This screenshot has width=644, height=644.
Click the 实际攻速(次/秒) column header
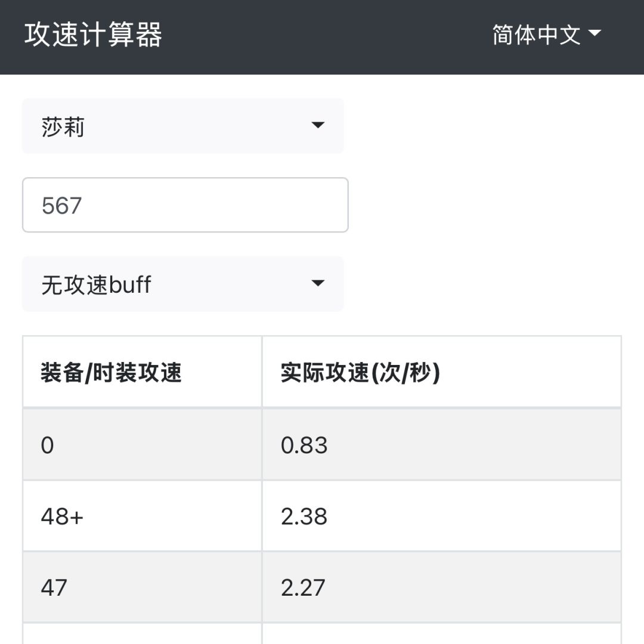pos(360,373)
